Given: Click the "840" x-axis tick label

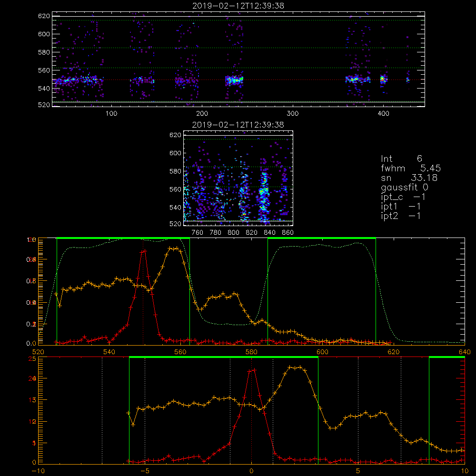Looking at the screenshot, I should coord(269,233).
